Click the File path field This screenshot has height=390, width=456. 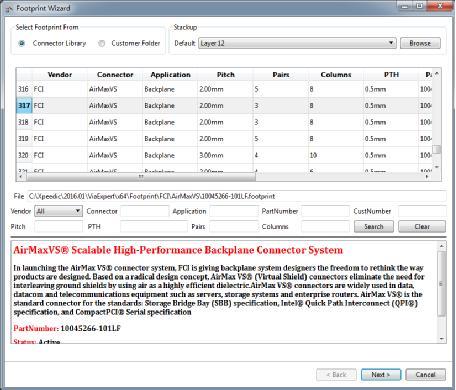tap(236, 196)
